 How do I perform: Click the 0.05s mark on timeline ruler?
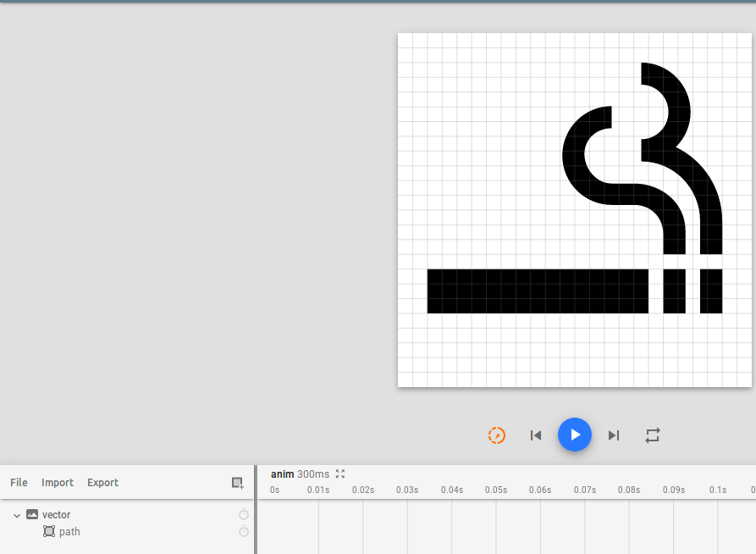pyautogui.click(x=496, y=490)
